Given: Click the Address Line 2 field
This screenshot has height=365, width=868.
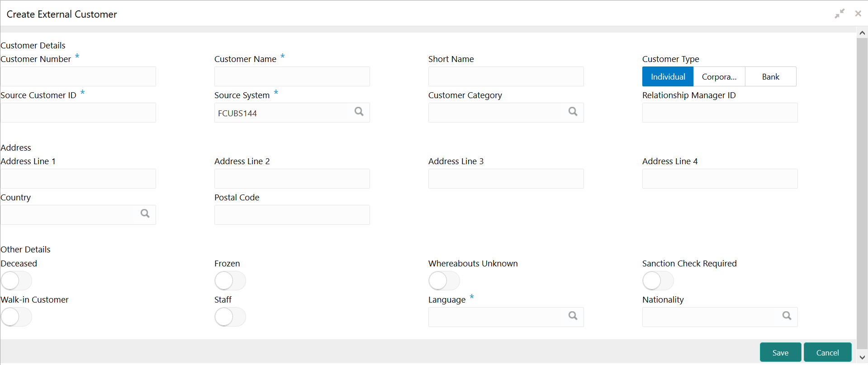Looking at the screenshot, I should coord(292,179).
